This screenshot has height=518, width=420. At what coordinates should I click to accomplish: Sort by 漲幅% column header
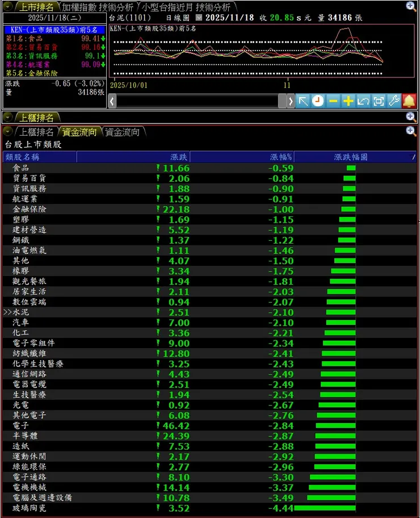[x=242, y=157]
